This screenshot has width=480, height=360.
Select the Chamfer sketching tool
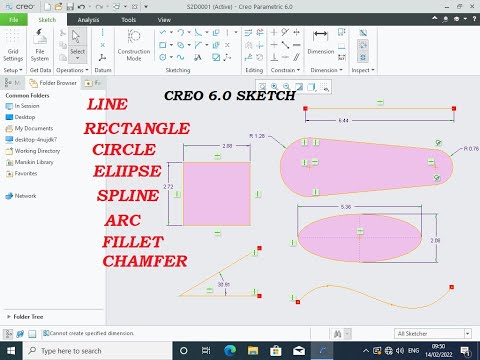[198, 45]
